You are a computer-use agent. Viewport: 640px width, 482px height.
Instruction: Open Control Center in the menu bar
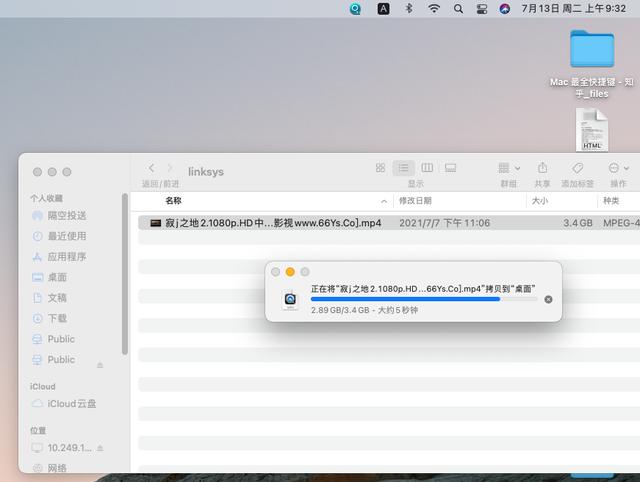[x=482, y=9]
